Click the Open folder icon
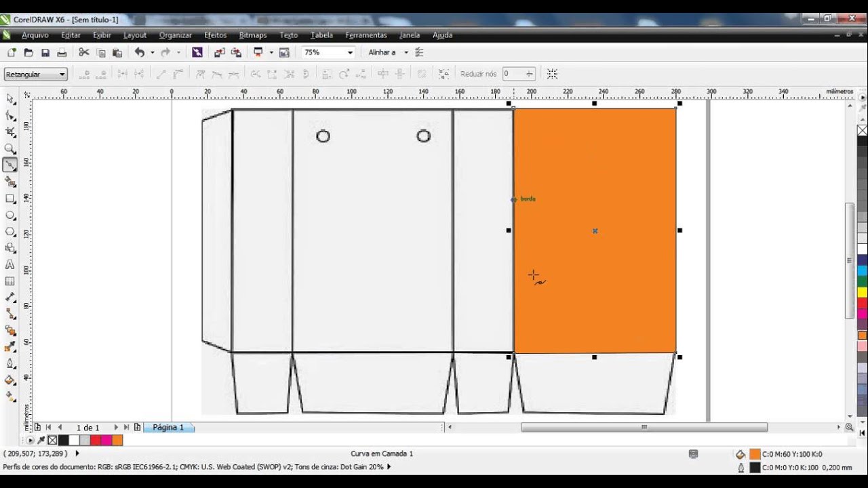 [x=28, y=52]
